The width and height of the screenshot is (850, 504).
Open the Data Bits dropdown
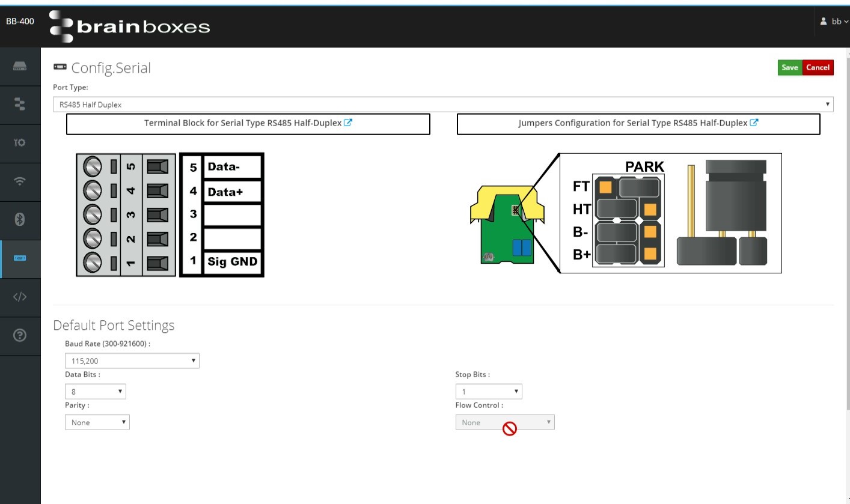95,392
